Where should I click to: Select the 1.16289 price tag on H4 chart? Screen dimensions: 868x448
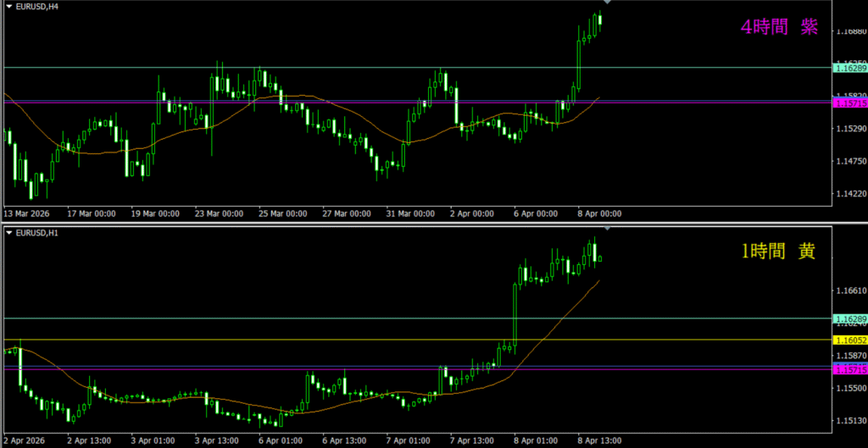(x=850, y=67)
